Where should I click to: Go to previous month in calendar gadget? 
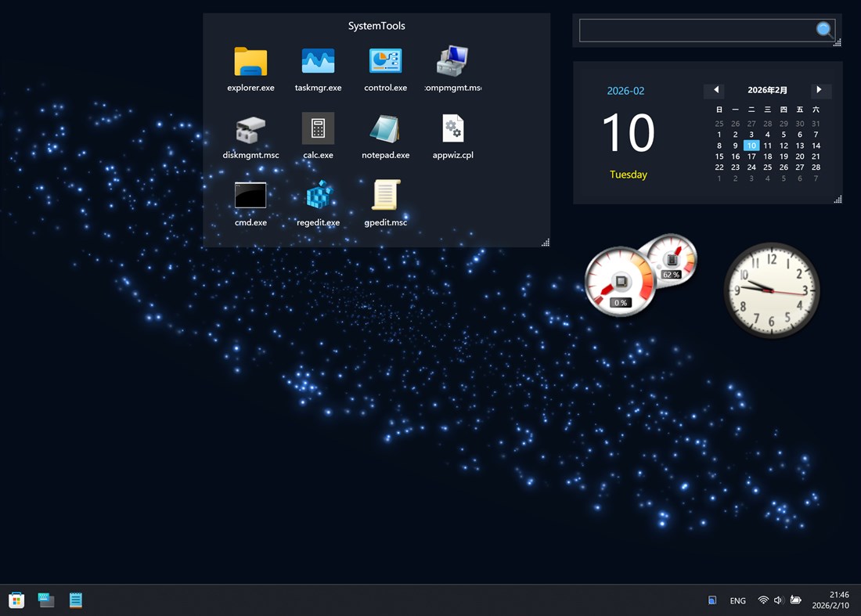pos(715,90)
